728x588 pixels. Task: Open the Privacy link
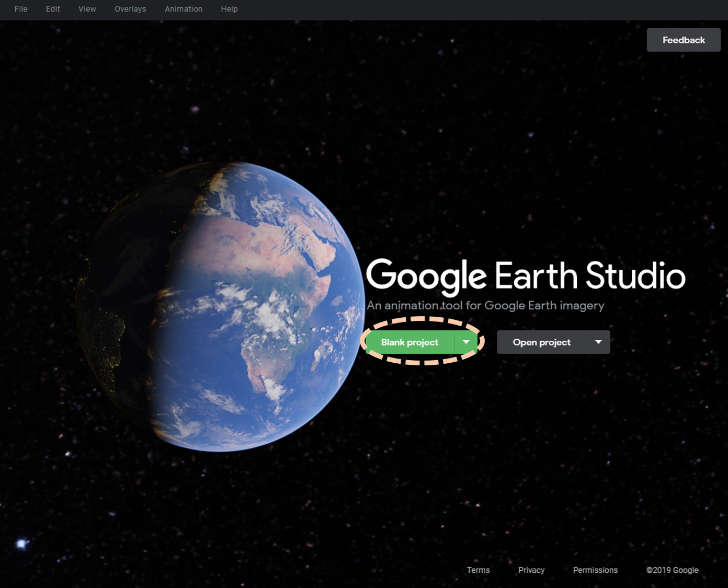[531, 570]
